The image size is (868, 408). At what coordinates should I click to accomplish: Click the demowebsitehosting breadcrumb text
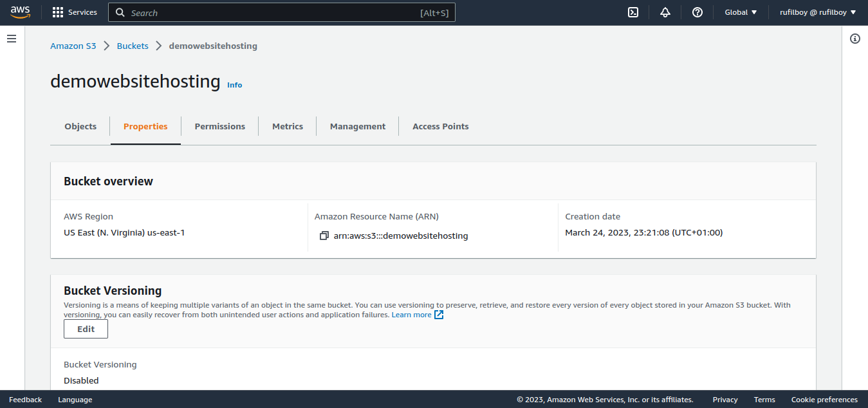click(213, 46)
